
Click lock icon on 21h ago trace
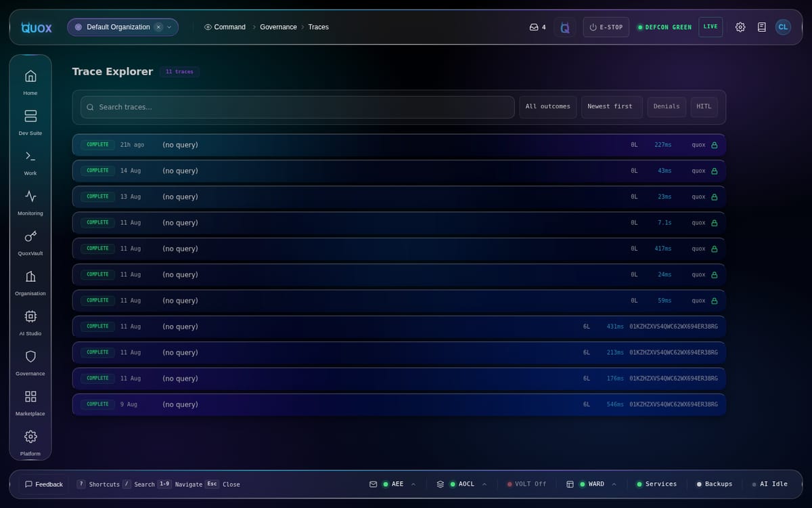point(715,145)
